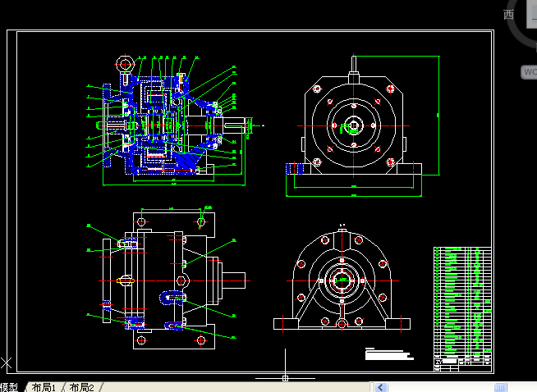Click the crosshair cursor pickbox at bottom center
The height and width of the screenshot is (392, 537).
285,378
